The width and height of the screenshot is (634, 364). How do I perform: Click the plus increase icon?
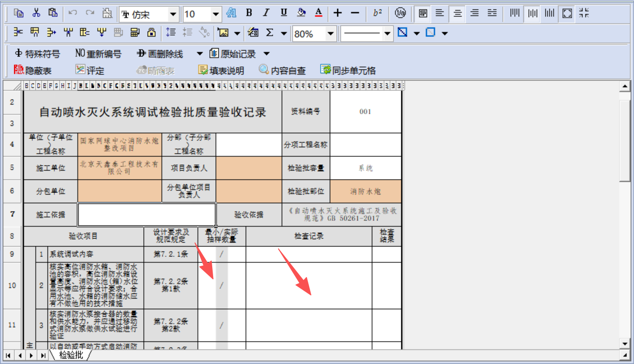pos(338,13)
